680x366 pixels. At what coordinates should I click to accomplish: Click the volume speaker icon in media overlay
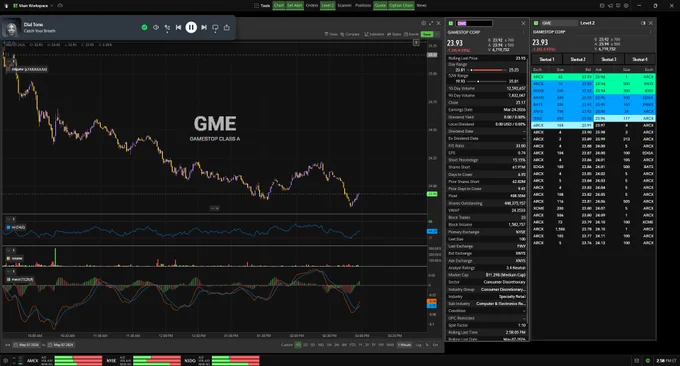[156, 27]
